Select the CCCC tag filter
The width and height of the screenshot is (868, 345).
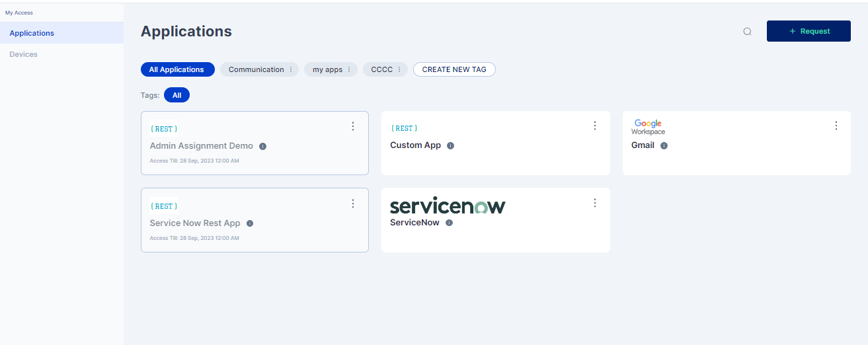pos(382,69)
